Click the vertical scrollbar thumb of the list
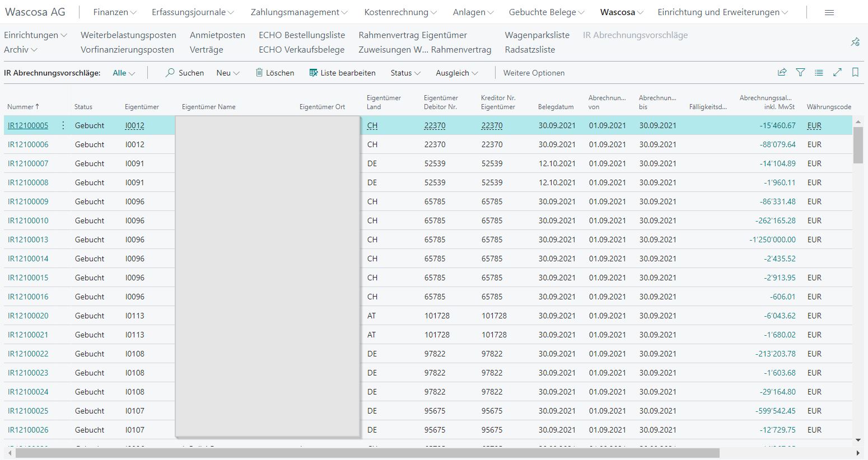This screenshot has width=868, height=460. point(858,145)
